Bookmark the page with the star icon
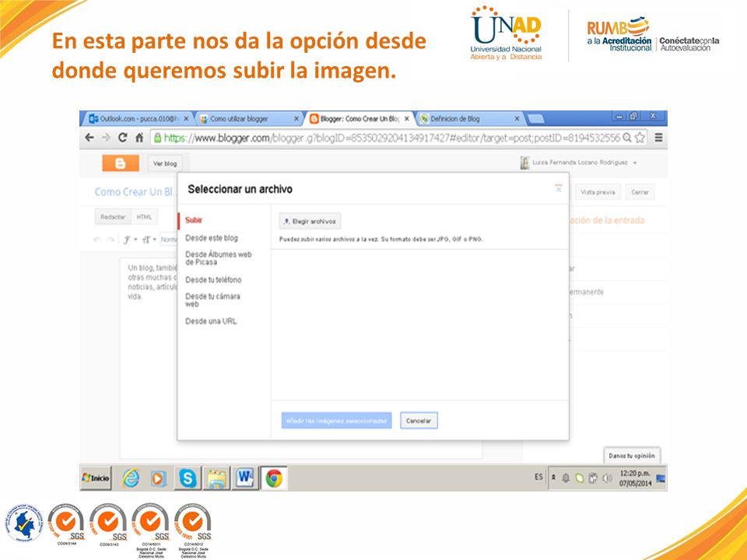This screenshot has width=747, height=560. tap(640, 138)
